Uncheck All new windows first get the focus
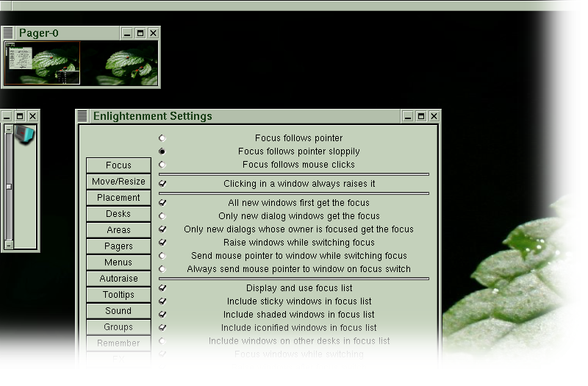The height and width of the screenshot is (386, 588). point(162,203)
